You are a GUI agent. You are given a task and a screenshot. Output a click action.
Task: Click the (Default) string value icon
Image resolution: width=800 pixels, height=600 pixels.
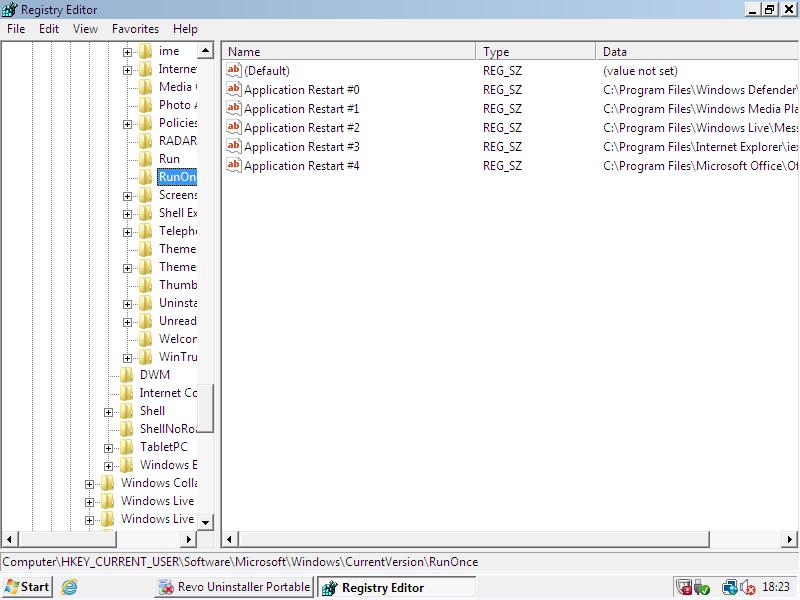(x=234, y=70)
